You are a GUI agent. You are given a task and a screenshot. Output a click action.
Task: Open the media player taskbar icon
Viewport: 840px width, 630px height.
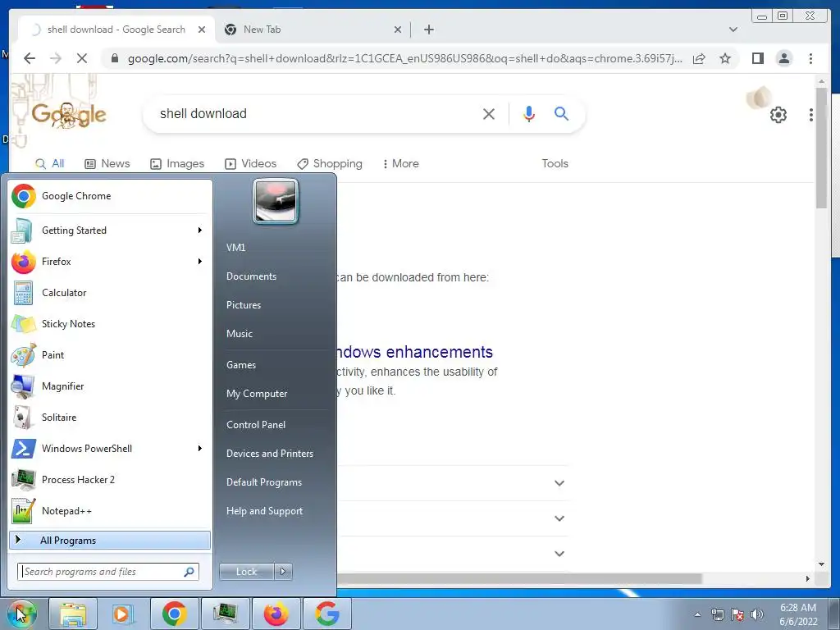pyautogui.click(x=122, y=614)
